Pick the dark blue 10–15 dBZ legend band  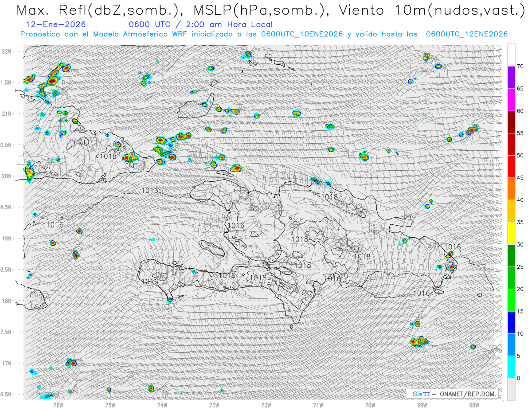[x=511, y=322]
